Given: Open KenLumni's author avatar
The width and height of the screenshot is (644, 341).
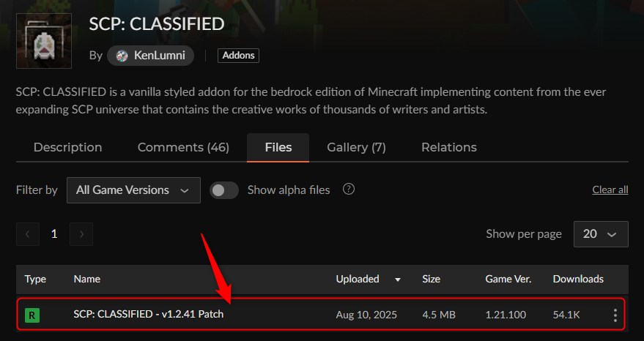Looking at the screenshot, I should 122,56.
